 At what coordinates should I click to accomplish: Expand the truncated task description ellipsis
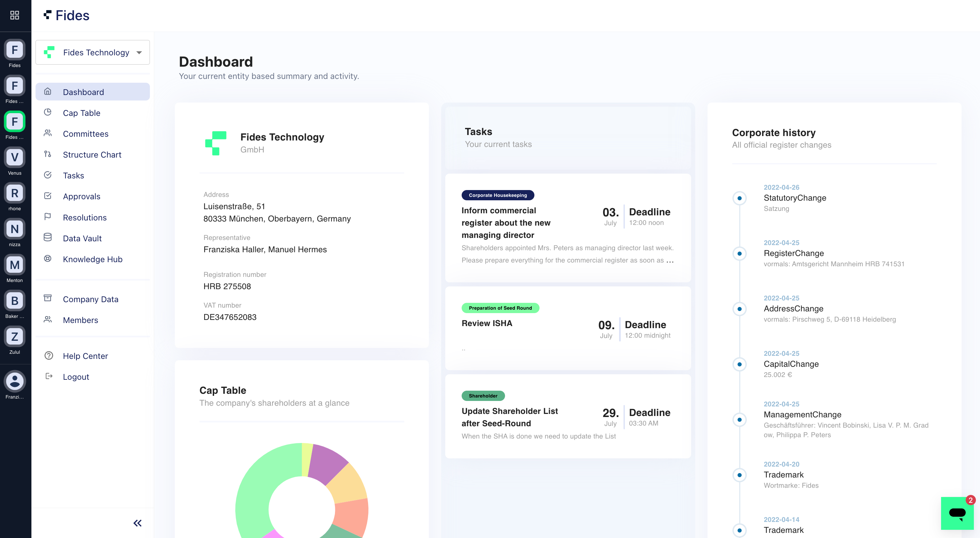670,260
